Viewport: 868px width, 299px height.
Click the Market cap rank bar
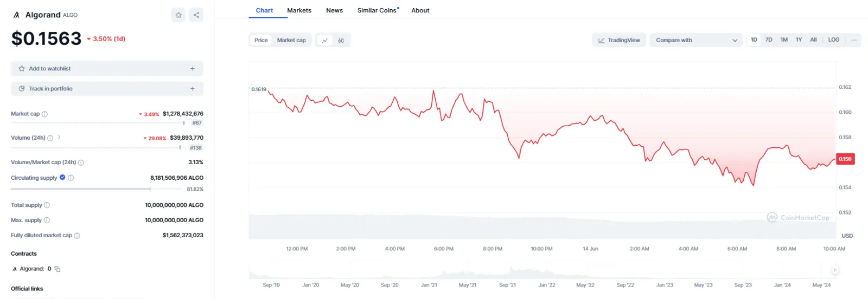pyautogui.click(x=99, y=123)
